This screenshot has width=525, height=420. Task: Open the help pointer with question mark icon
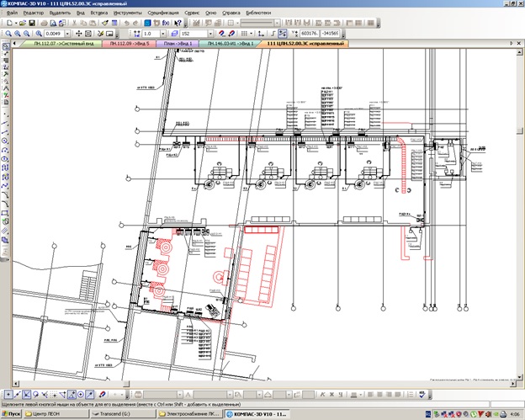178,23
